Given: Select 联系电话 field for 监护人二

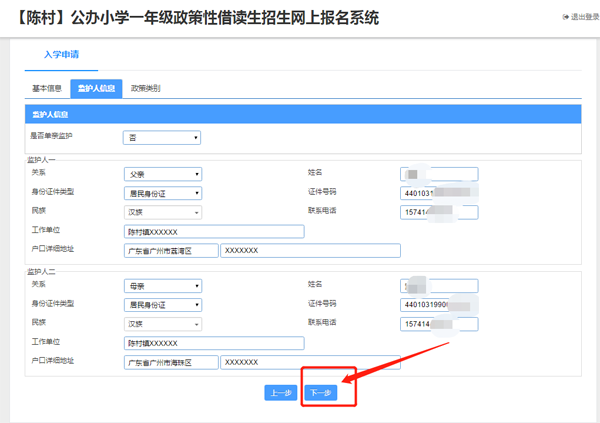Looking at the screenshot, I should [438, 324].
